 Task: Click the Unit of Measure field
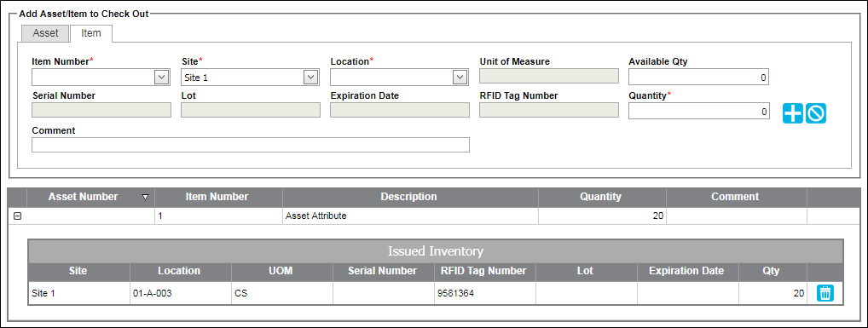point(548,77)
